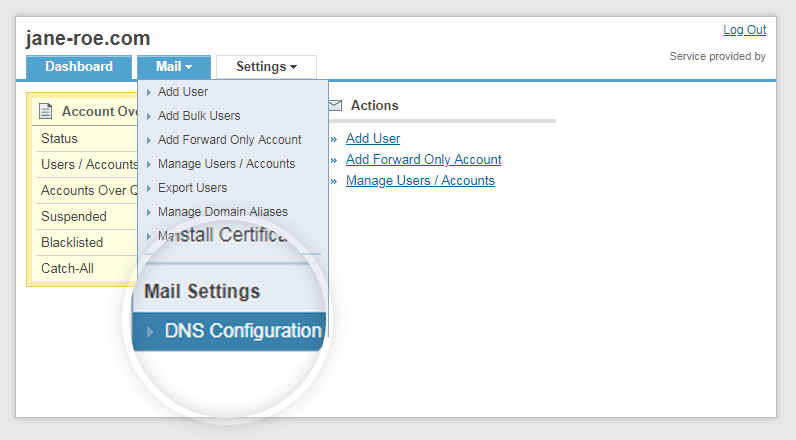Open DNS Configuration under Mail Settings

tap(242, 331)
